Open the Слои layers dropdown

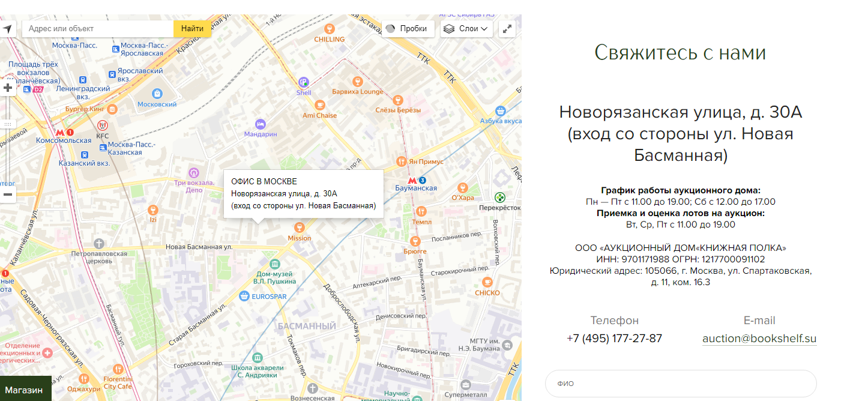466,29
